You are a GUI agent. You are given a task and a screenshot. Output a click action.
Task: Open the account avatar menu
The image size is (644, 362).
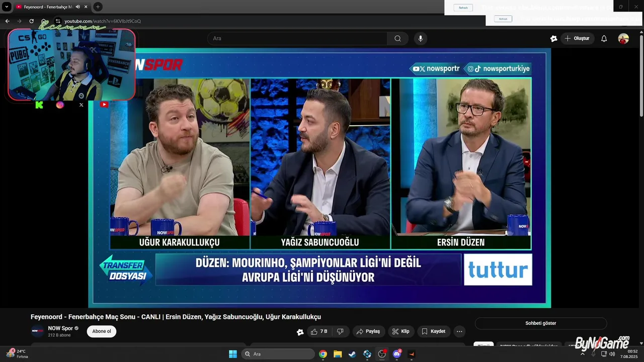tap(623, 38)
